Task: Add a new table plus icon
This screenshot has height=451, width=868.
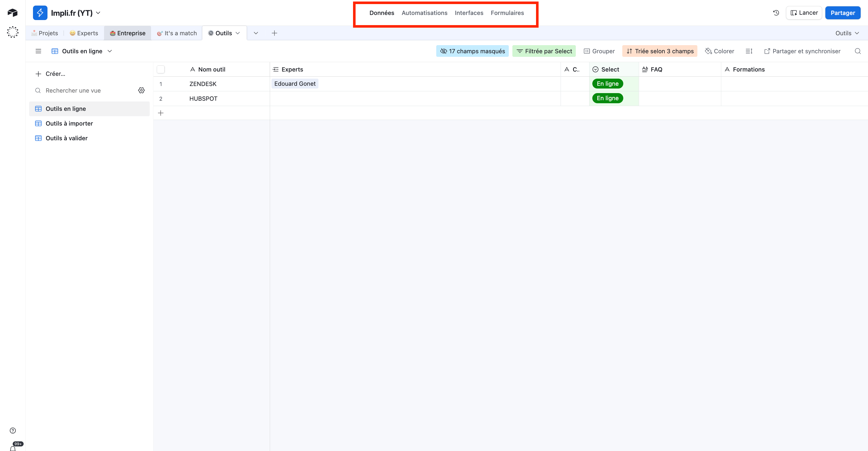Action: click(274, 33)
